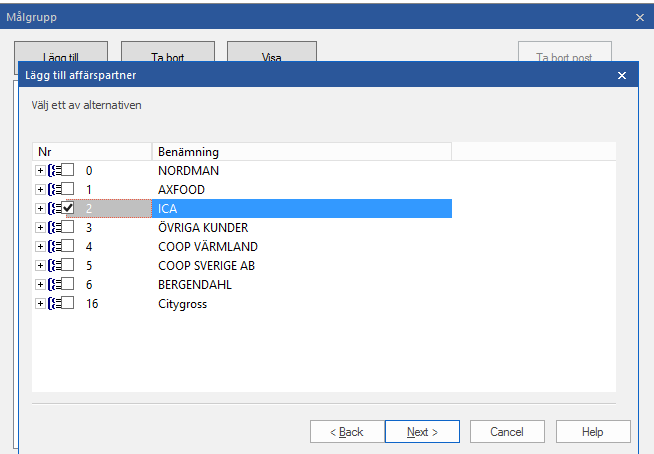
Task: Select the BERGENDAHL row text
Action: click(x=195, y=285)
